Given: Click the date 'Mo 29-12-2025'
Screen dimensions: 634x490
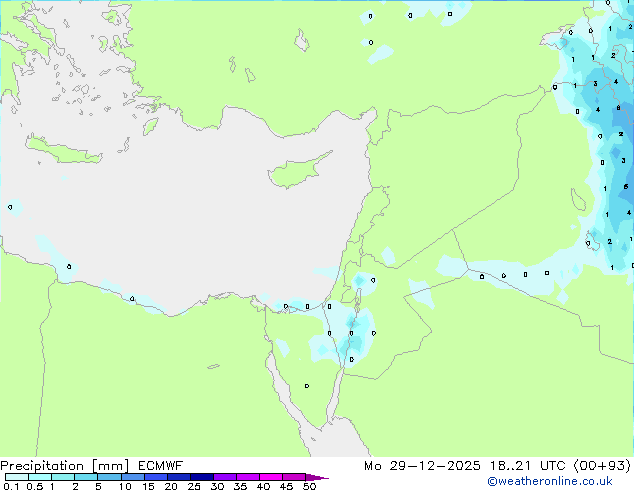Looking at the screenshot, I should tap(422, 466).
